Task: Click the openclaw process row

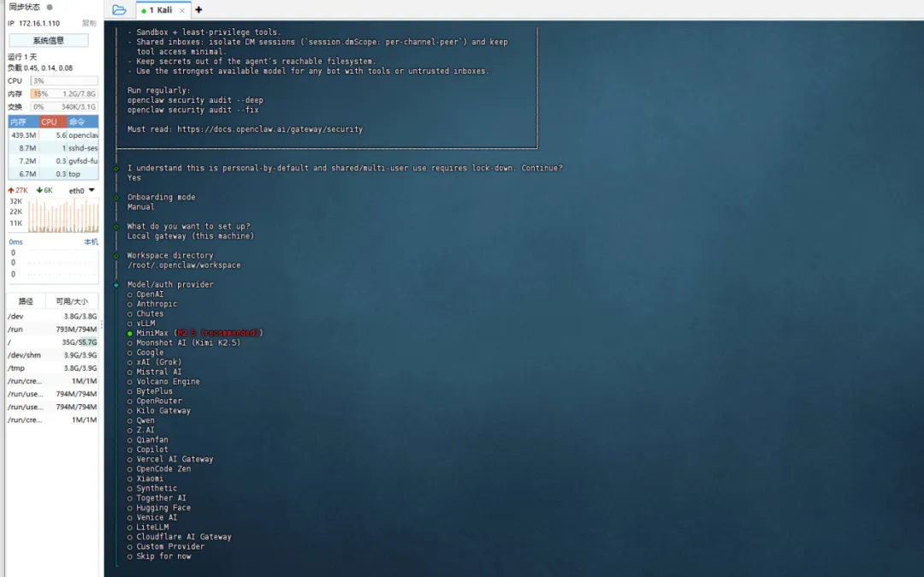Action: click(53, 135)
